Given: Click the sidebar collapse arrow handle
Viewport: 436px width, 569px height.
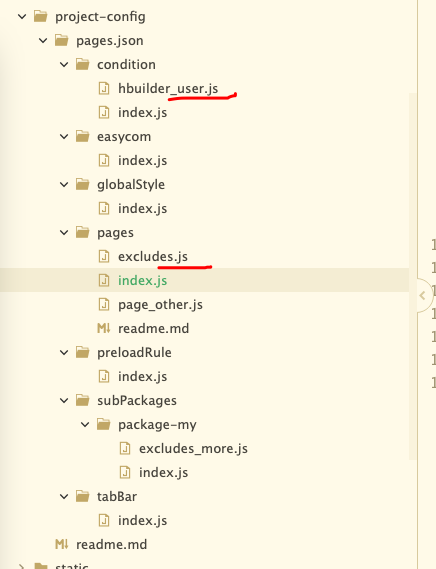Looking at the screenshot, I should coord(423,296).
